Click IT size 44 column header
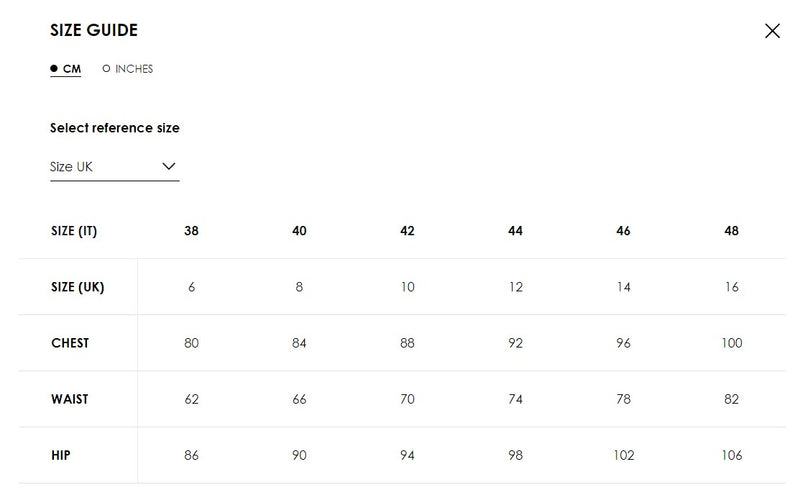Screen dimensions: 800x495 (x=515, y=231)
